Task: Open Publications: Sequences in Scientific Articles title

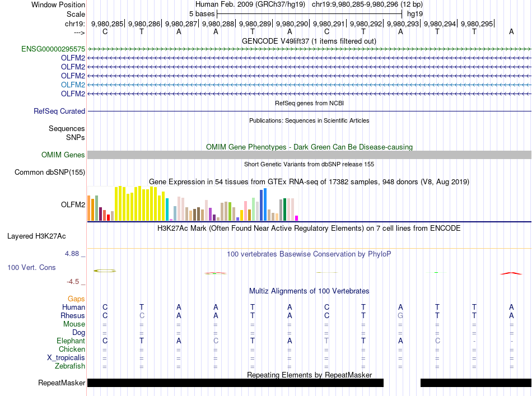Action: (309, 120)
